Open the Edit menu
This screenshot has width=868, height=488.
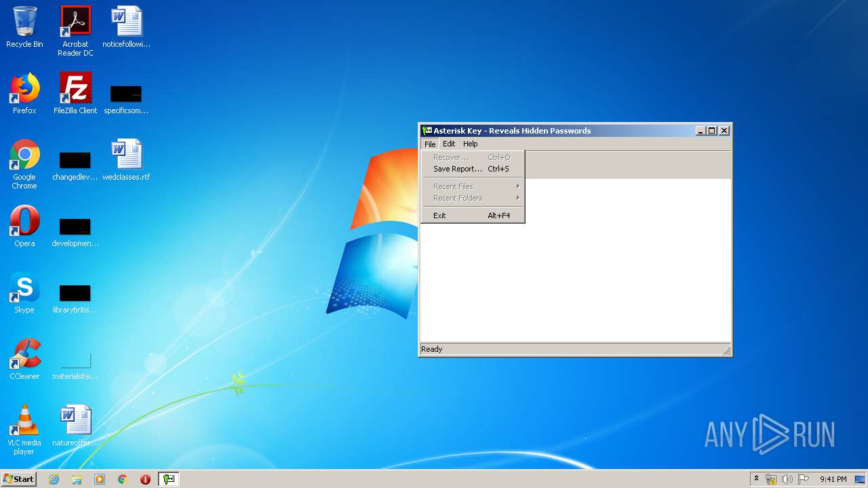coord(449,144)
